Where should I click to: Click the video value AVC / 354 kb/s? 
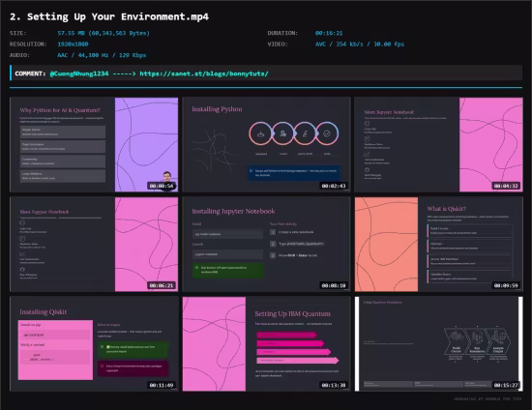(360, 44)
